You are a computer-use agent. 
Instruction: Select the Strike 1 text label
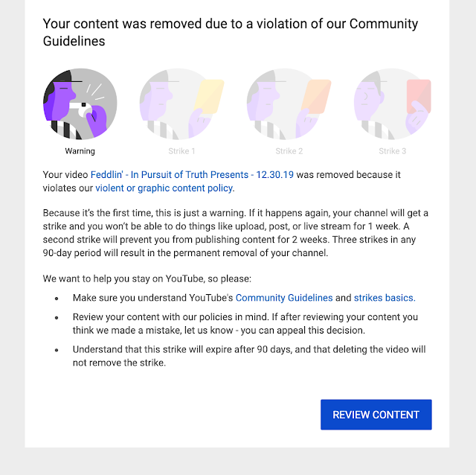point(182,151)
